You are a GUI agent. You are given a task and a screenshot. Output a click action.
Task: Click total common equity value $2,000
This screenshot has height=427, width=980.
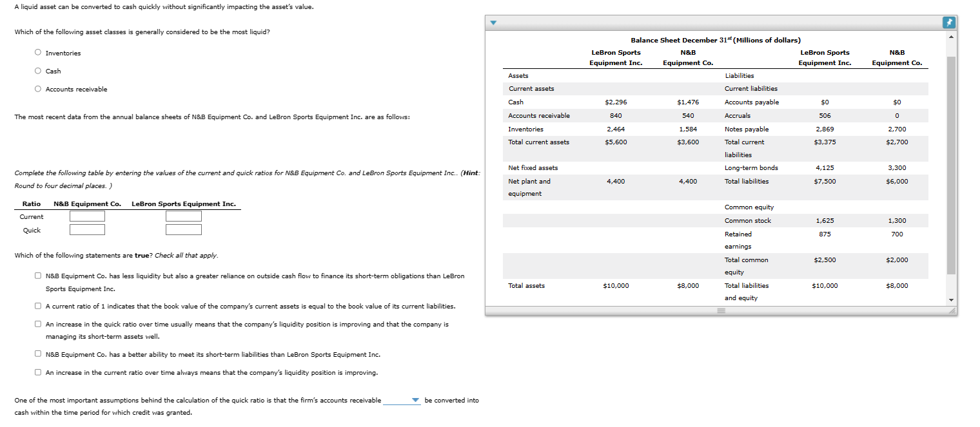click(x=897, y=260)
